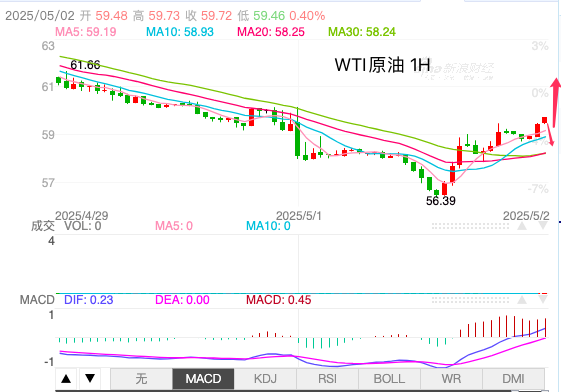Open the DMI indicator tab

click(513, 379)
